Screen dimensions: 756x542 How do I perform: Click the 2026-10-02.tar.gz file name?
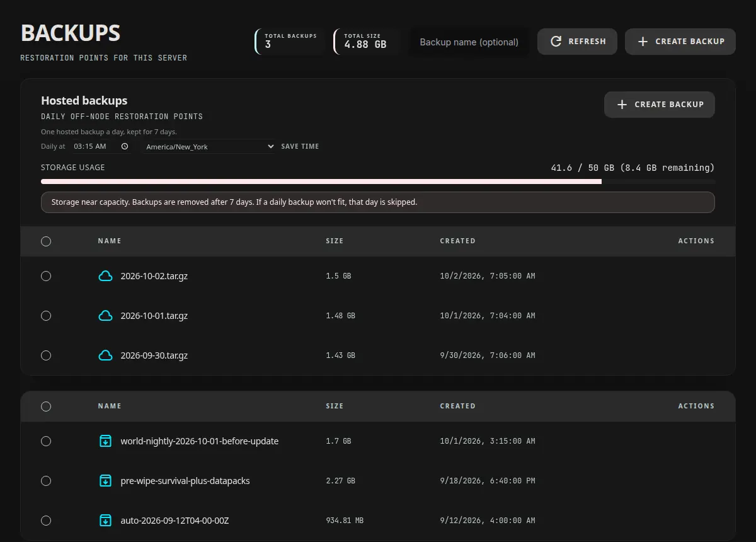tap(154, 276)
